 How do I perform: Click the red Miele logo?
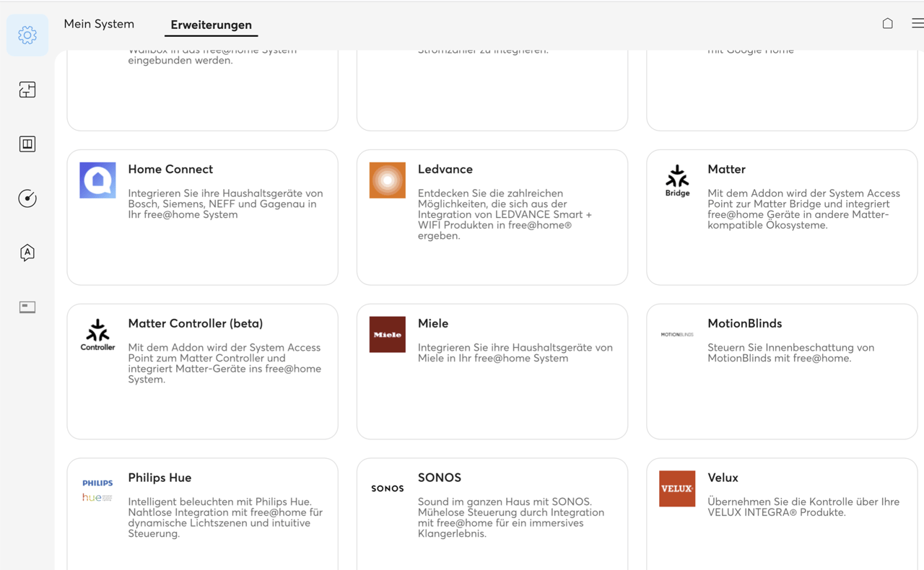388,335
